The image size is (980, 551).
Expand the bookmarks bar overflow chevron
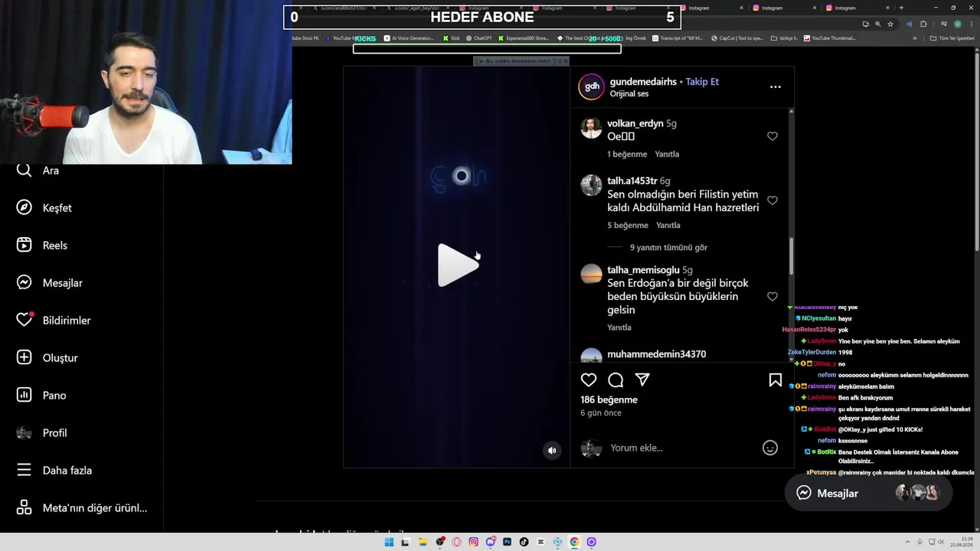tap(914, 38)
